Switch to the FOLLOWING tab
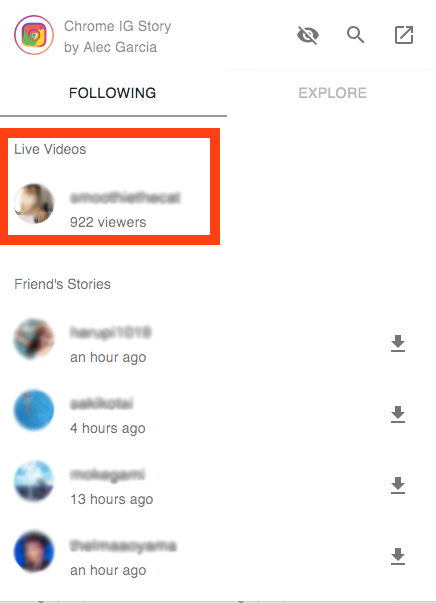Viewport: 436px width, 603px height. (x=113, y=93)
